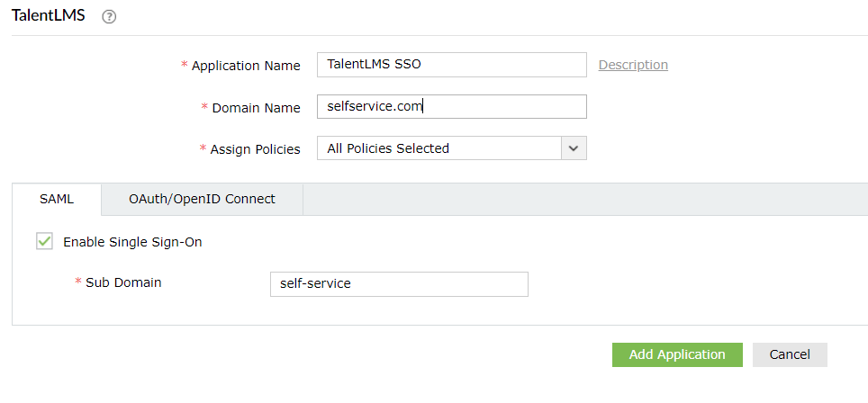
Task: Click the empty tab strip right of OAuth tab
Action: click(x=585, y=199)
